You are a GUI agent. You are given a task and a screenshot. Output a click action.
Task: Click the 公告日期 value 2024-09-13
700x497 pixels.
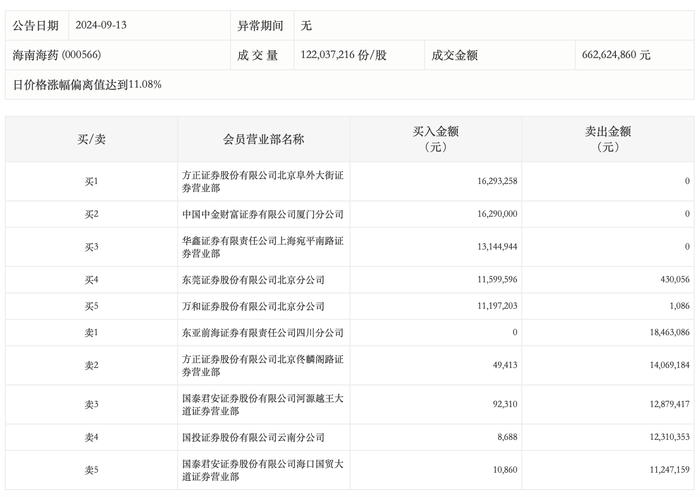(x=101, y=25)
